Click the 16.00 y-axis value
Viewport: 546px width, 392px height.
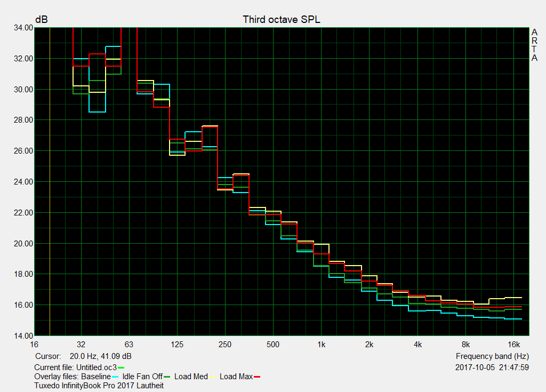tap(23, 305)
